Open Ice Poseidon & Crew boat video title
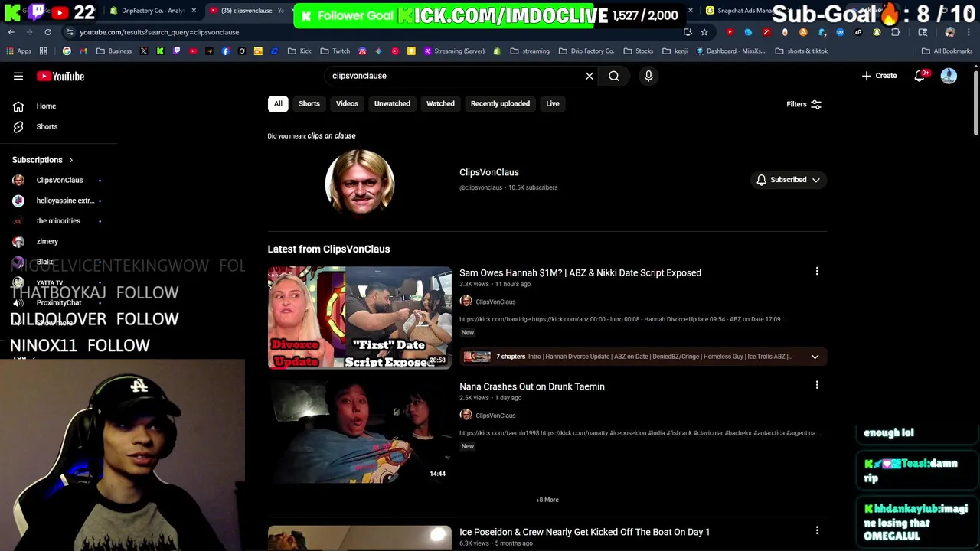980x551 pixels. point(585,532)
